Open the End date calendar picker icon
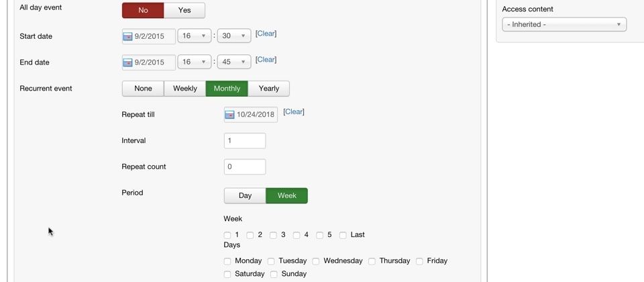This screenshot has width=644, height=282. click(x=127, y=62)
